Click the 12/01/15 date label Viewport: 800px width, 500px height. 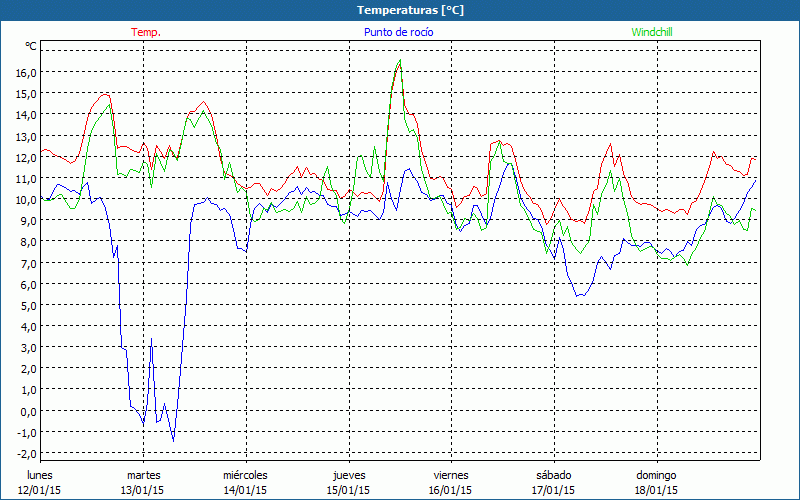coord(40,490)
